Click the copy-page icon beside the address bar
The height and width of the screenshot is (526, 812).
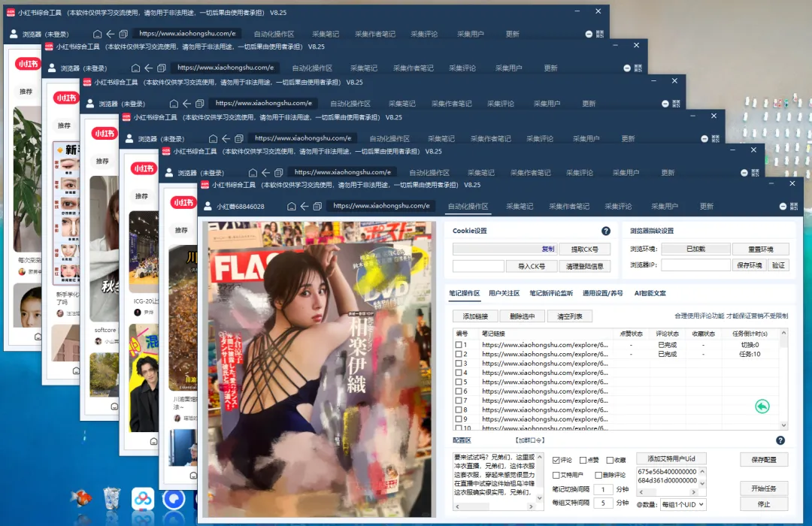click(x=317, y=207)
